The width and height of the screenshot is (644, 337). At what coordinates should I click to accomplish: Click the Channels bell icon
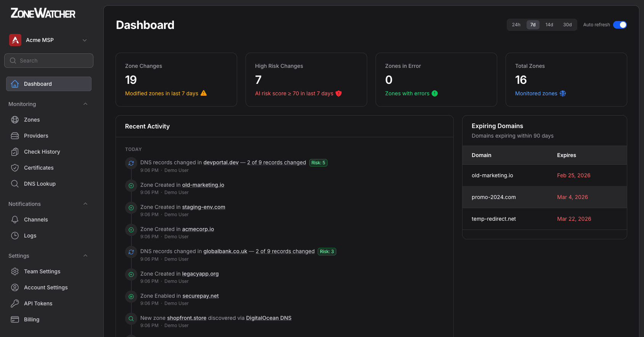click(15, 220)
